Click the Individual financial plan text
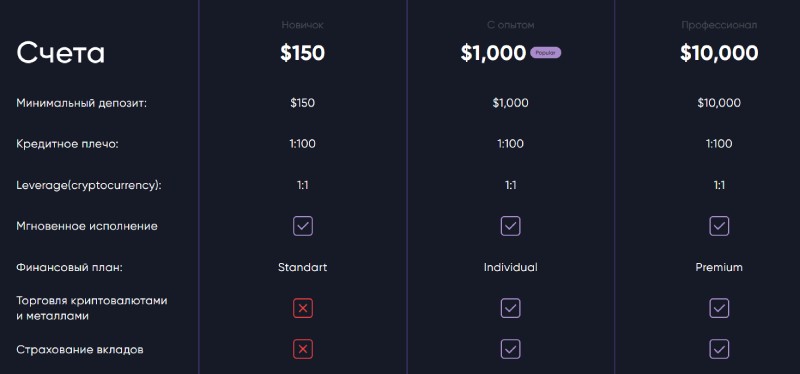Viewport: 800px width, 374px height. pyautogui.click(x=510, y=267)
